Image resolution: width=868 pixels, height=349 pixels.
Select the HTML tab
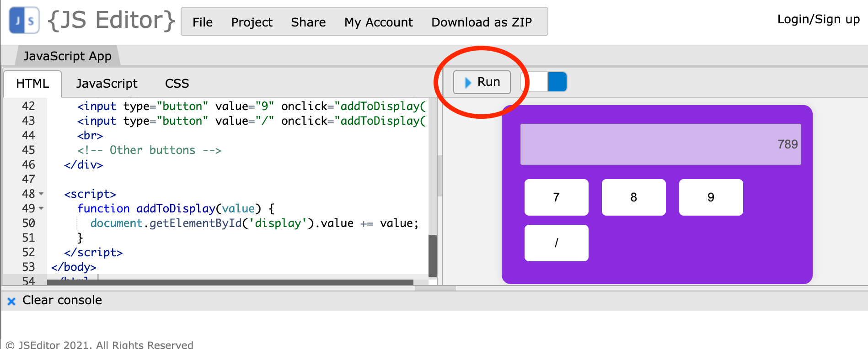(32, 83)
